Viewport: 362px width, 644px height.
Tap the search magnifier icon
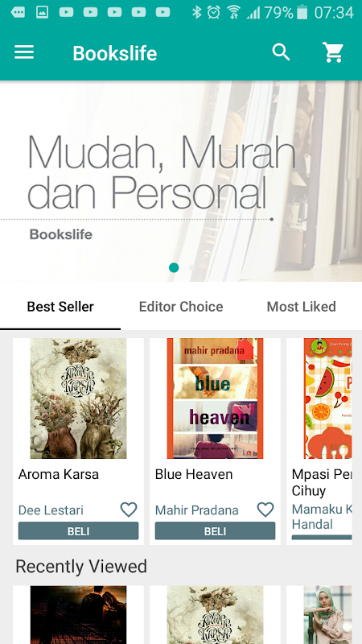(281, 52)
